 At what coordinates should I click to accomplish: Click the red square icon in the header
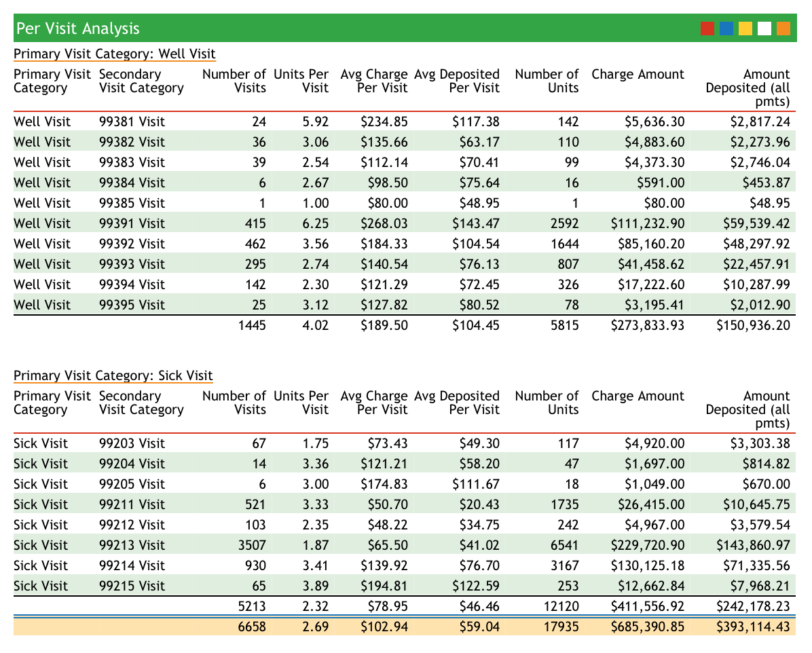pos(707,29)
